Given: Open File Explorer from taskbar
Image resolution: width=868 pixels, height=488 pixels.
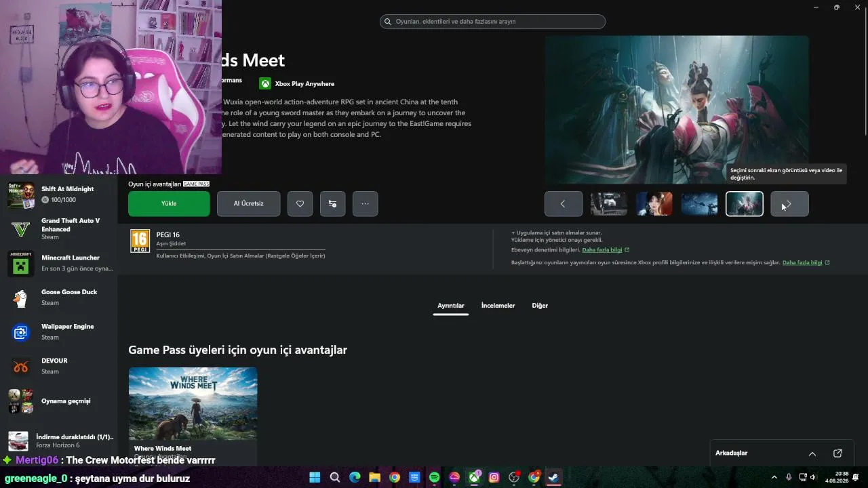Looking at the screenshot, I should pos(374,477).
